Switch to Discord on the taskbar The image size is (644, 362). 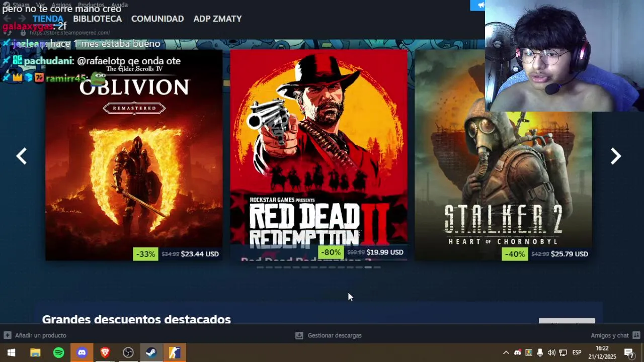(82, 352)
